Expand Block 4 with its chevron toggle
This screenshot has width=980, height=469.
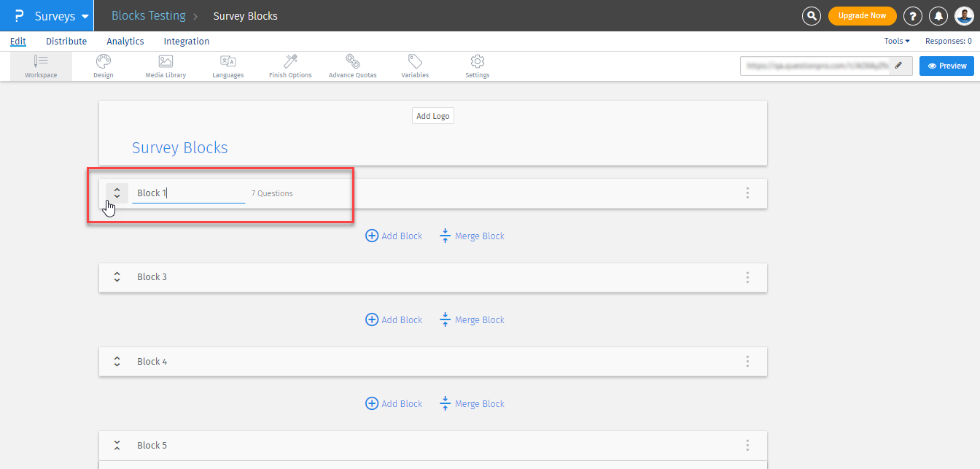117,362
